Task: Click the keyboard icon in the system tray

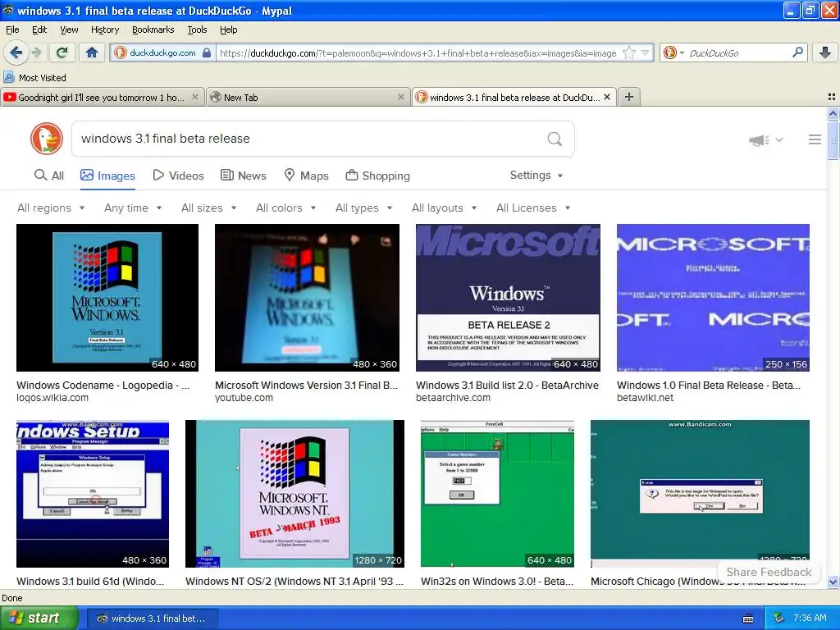Action: 748,619
